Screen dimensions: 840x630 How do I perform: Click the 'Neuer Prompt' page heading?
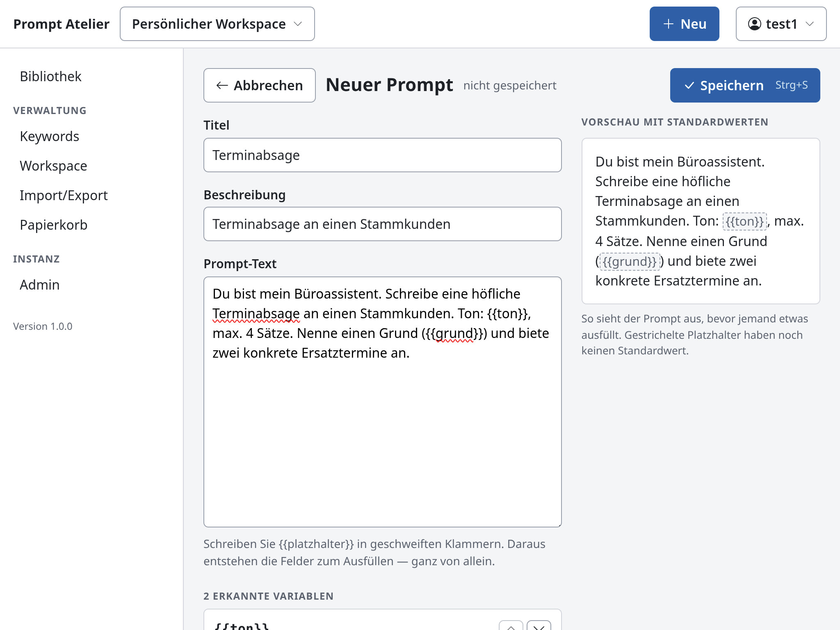389,85
